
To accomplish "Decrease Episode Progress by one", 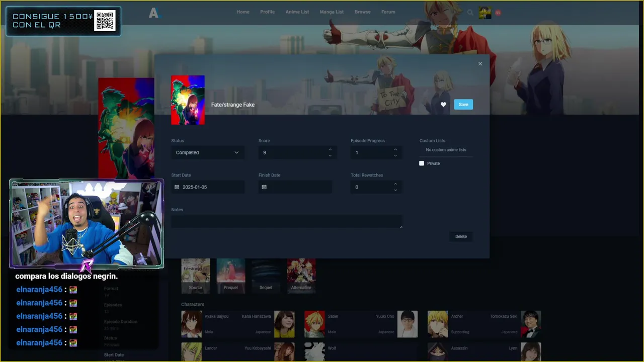I will coord(395,155).
